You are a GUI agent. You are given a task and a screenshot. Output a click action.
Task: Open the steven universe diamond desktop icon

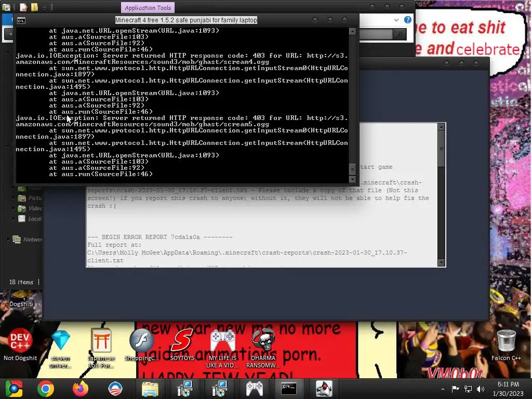pyautogui.click(x=61, y=348)
